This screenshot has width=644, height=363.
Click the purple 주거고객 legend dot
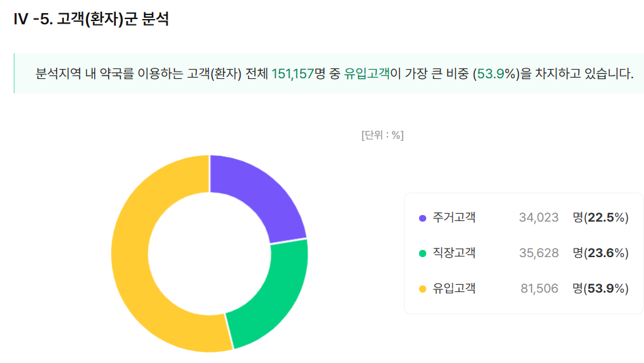(x=422, y=218)
